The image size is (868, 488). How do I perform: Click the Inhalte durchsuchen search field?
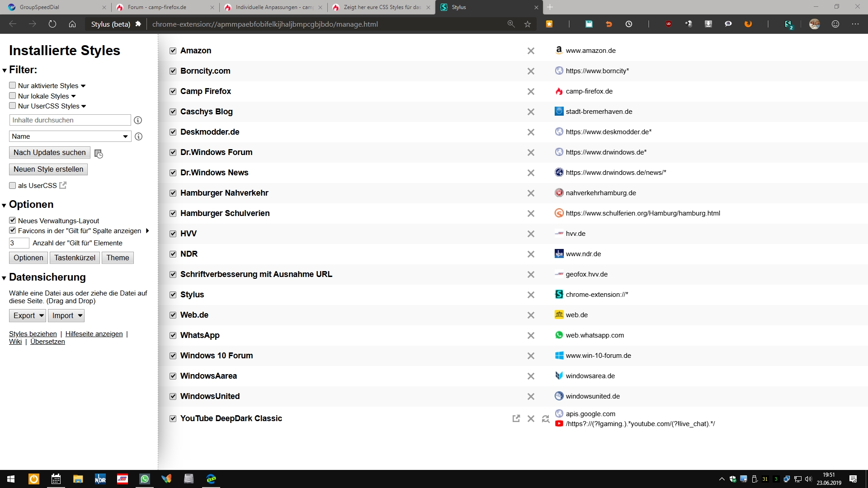pyautogui.click(x=70, y=120)
